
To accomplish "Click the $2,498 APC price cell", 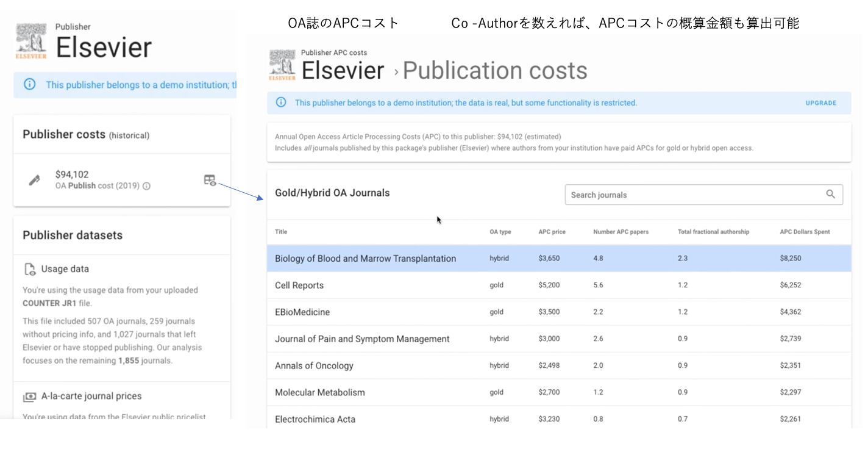I will tap(549, 366).
